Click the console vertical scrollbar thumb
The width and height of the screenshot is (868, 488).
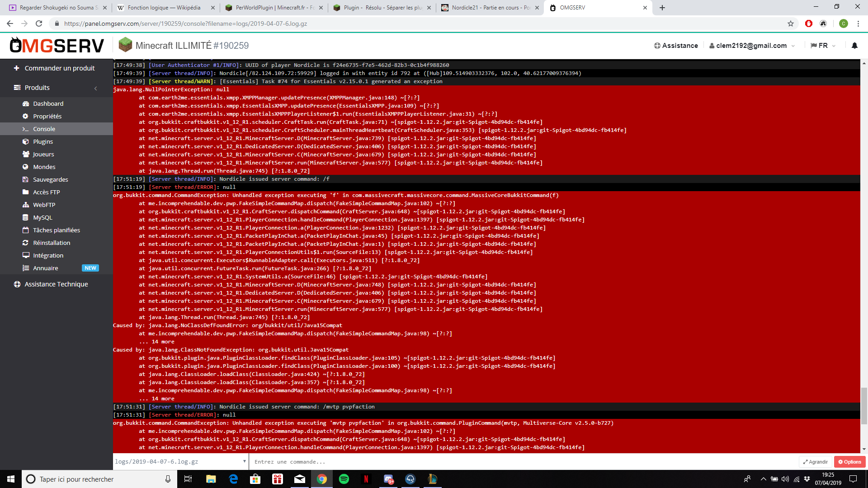pos(864,406)
